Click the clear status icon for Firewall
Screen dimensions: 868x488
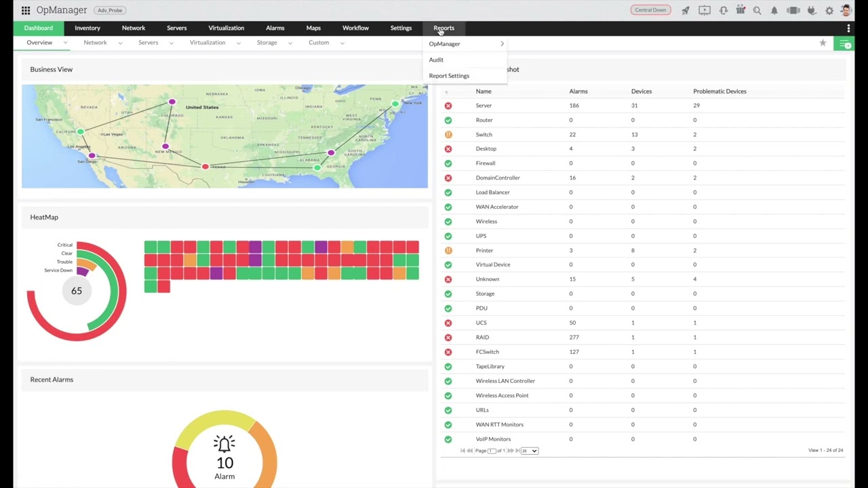448,163
